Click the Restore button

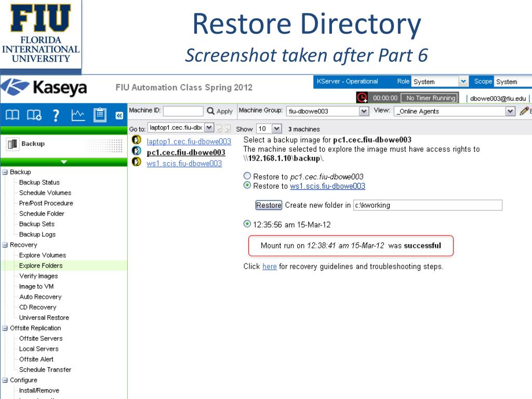[x=269, y=205]
